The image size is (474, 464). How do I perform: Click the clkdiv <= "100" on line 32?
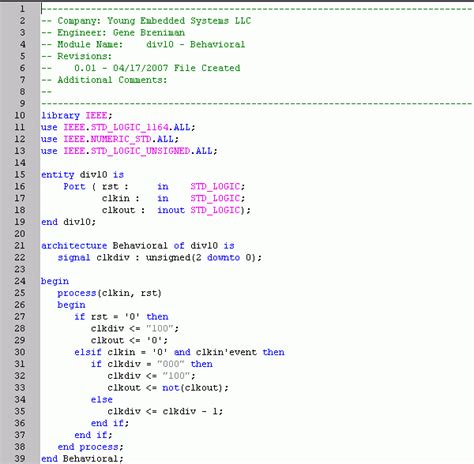coord(151,376)
